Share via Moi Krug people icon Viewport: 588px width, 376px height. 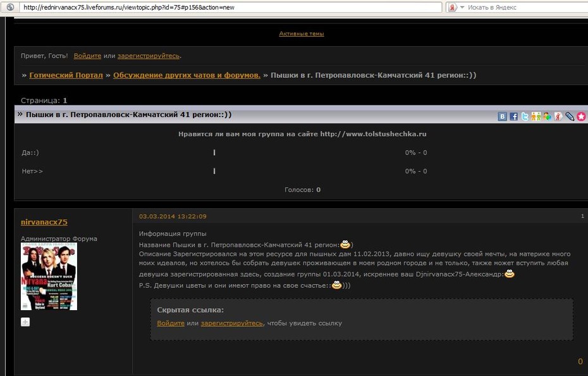pyautogui.click(x=536, y=116)
